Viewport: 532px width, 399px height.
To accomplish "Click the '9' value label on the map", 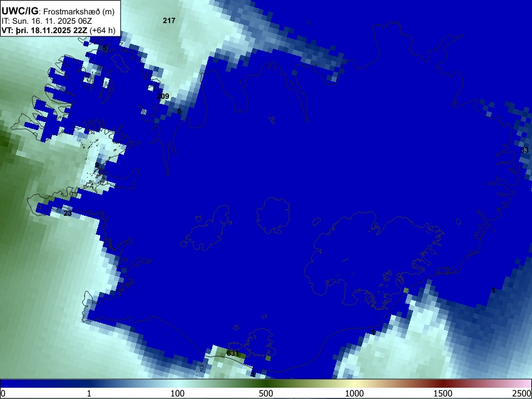I will [x=97, y=165].
